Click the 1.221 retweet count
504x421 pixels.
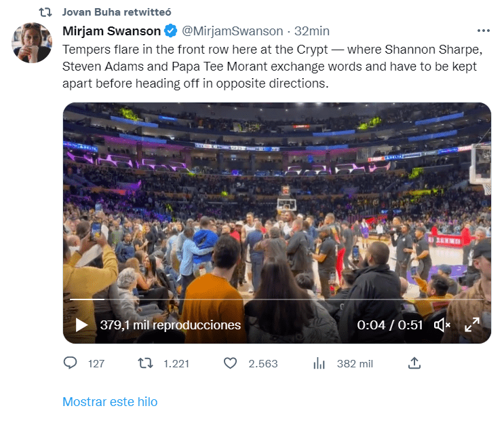pos(176,363)
